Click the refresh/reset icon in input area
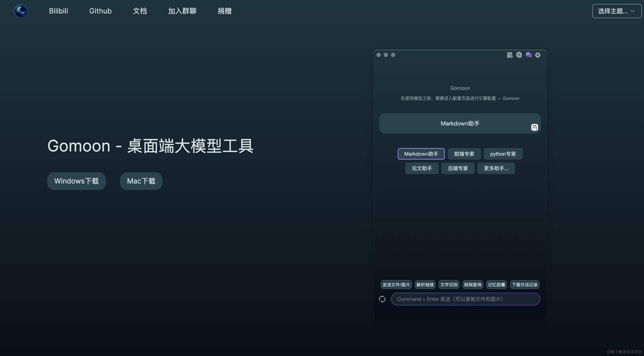 point(382,299)
